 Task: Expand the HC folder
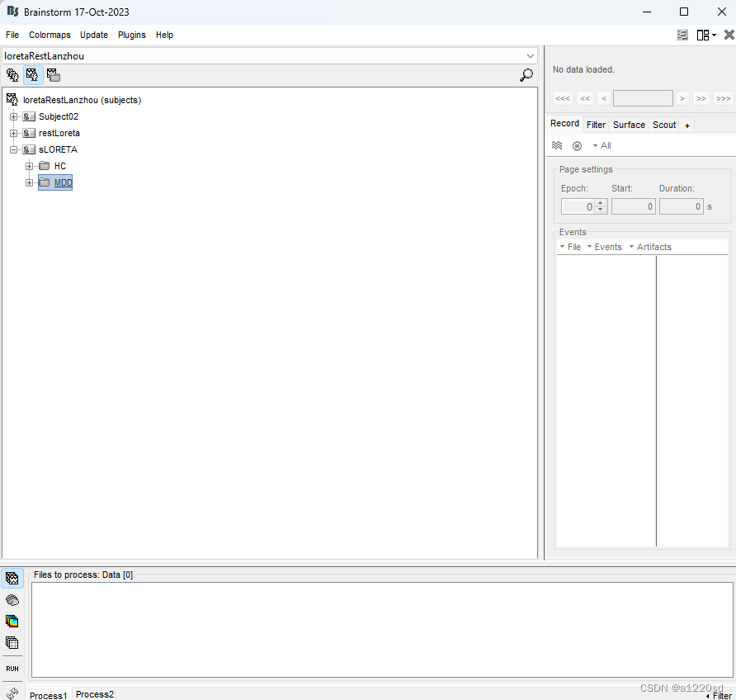pyautogui.click(x=29, y=166)
